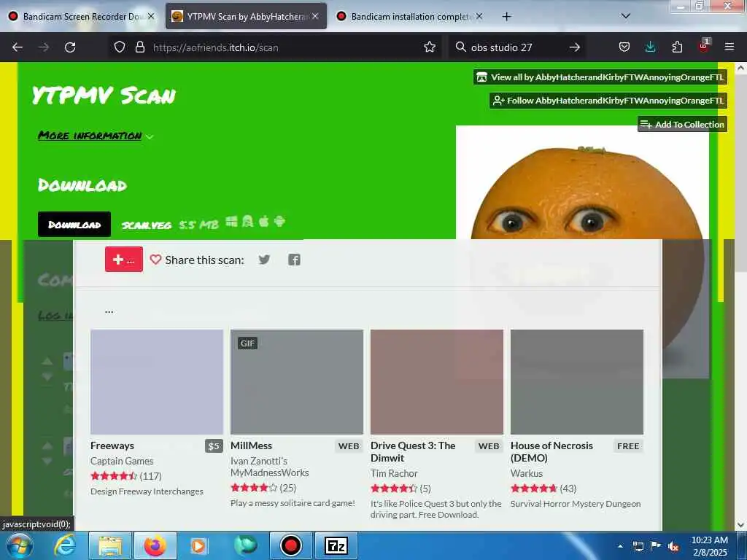Open Bandicam recorder from taskbar

(290, 545)
